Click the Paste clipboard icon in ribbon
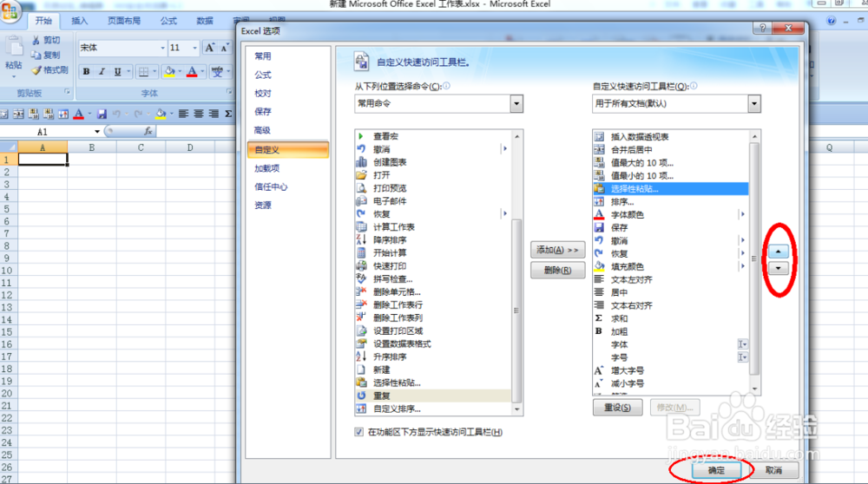 point(14,48)
